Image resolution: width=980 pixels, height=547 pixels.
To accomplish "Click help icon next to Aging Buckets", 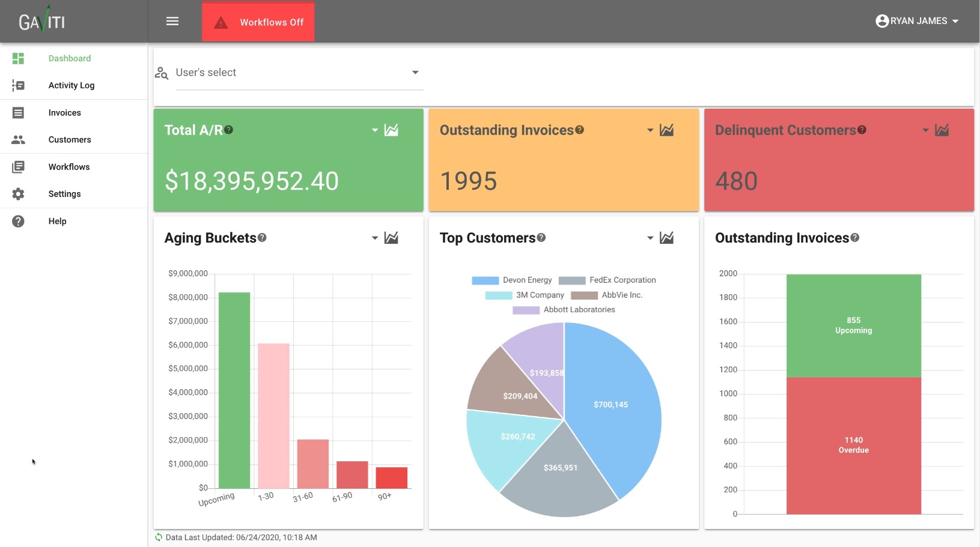I will [x=262, y=238].
